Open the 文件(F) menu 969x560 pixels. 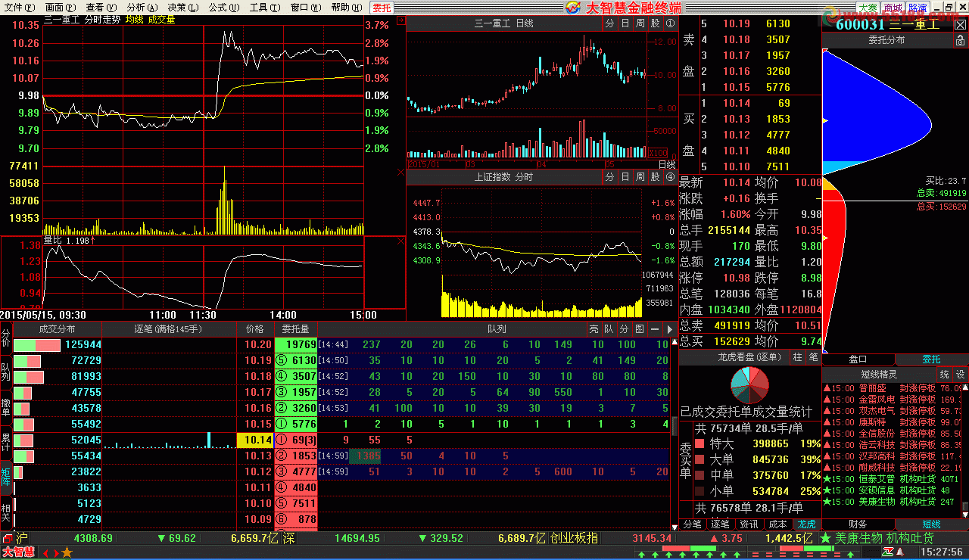(20, 8)
